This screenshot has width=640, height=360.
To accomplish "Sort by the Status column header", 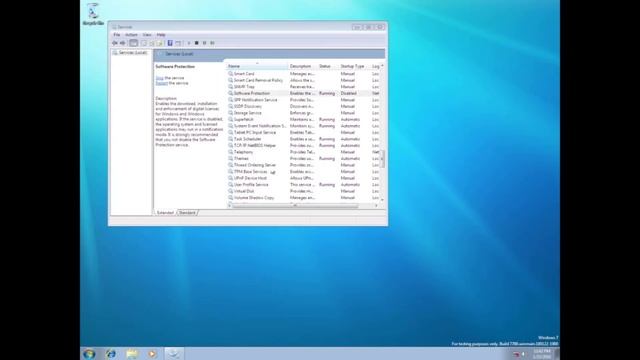I will pos(328,66).
